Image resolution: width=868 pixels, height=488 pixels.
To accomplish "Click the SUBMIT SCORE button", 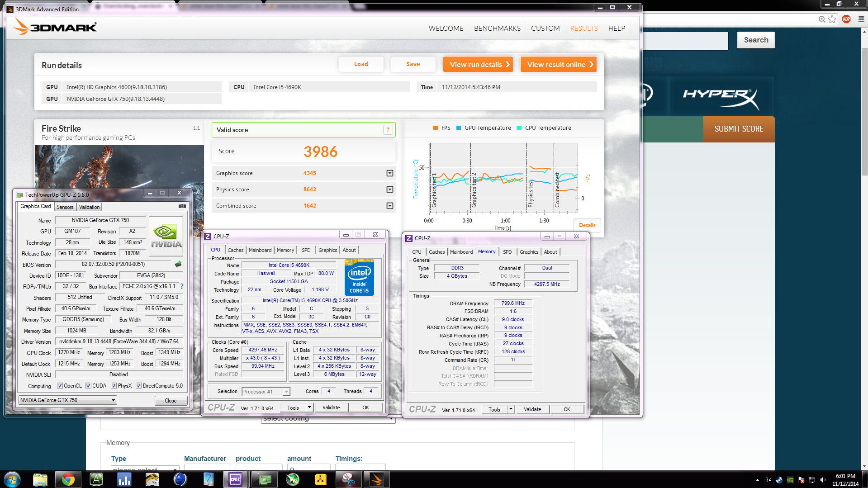I will coord(739,129).
